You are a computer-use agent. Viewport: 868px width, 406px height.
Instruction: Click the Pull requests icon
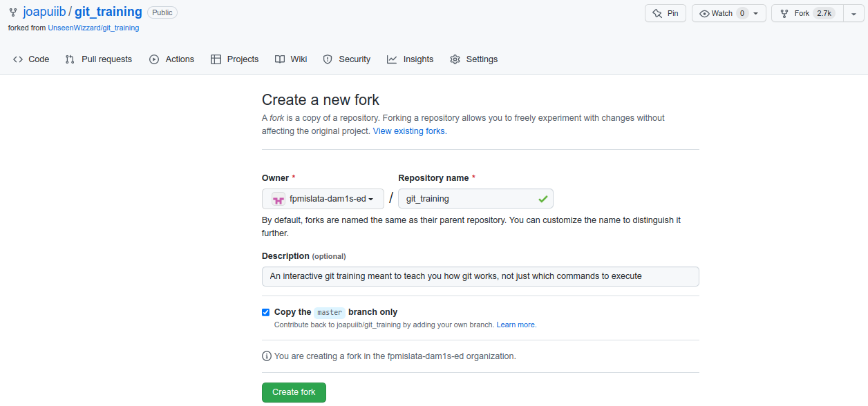tap(70, 59)
